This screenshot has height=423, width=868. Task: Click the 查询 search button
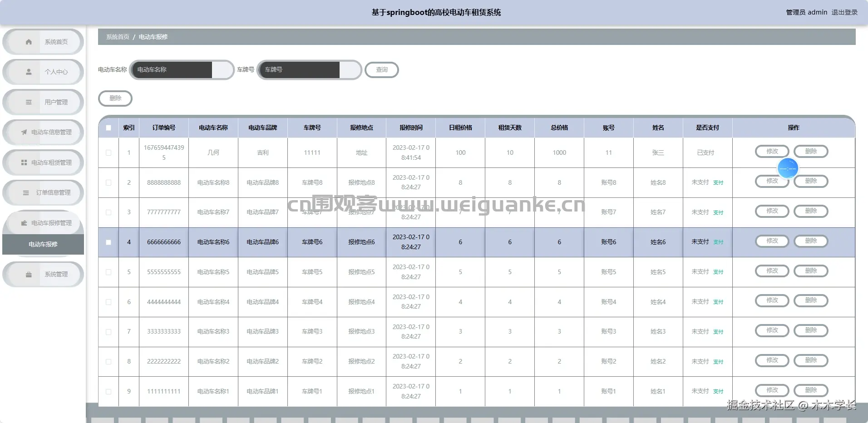[x=382, y=70]
